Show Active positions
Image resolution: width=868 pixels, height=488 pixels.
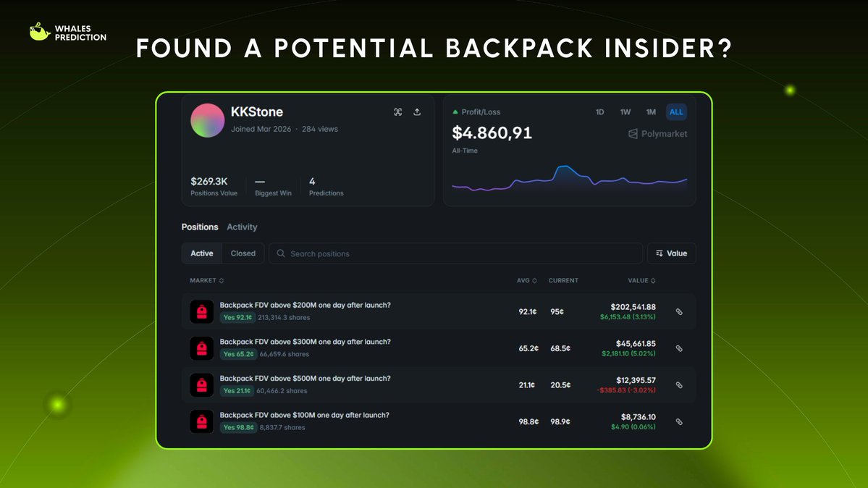[x=202, y=253]
